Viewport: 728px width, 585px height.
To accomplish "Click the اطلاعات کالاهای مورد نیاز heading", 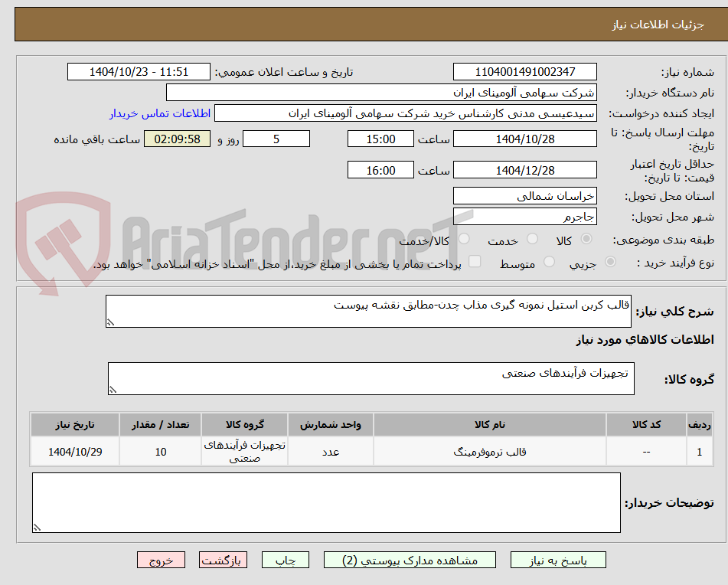I will coord(645,340).
